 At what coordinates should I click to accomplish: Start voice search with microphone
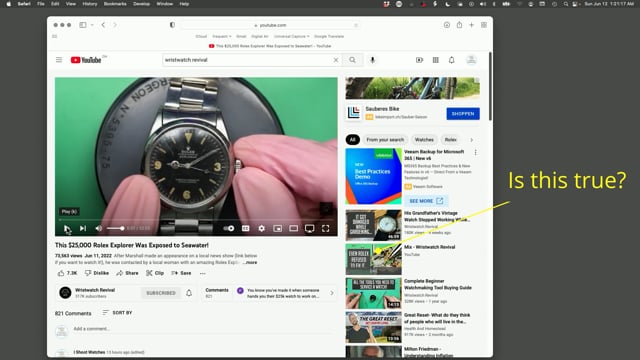pos(372,60)
